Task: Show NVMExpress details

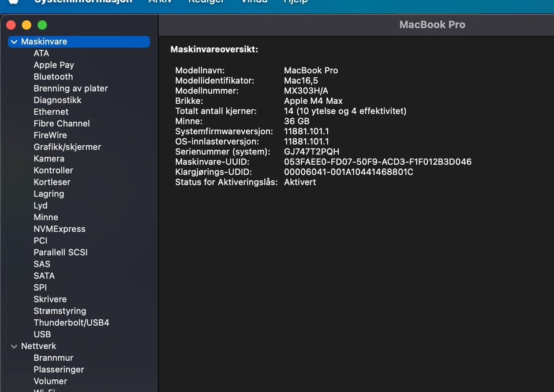Action: coord(59,229)
